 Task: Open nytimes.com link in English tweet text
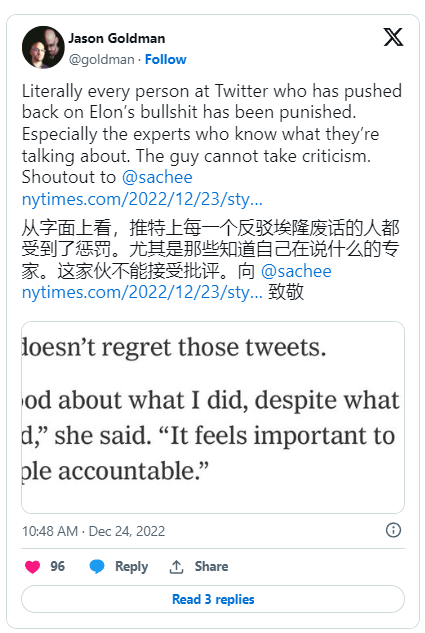coord(142,199)
